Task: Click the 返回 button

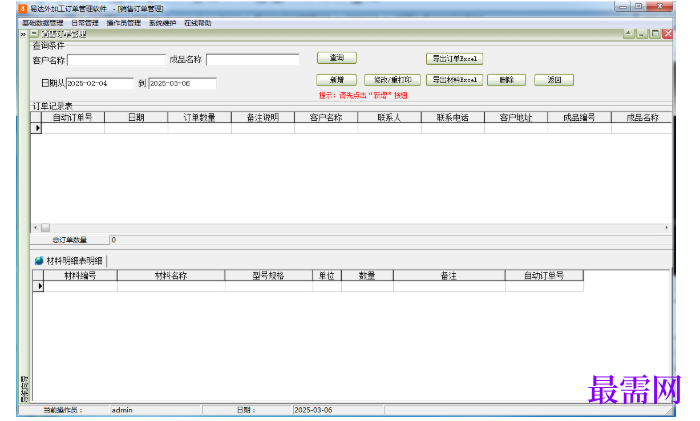Action: coord(554,80)
